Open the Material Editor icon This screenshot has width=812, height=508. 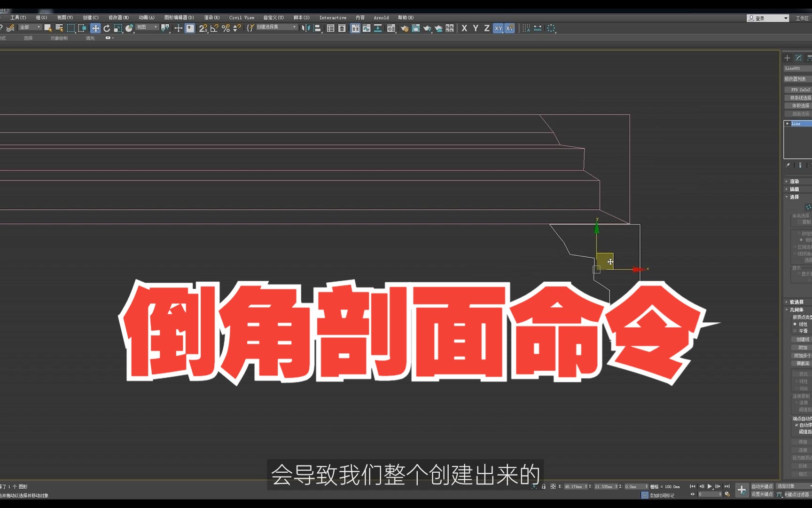point(391,28)
